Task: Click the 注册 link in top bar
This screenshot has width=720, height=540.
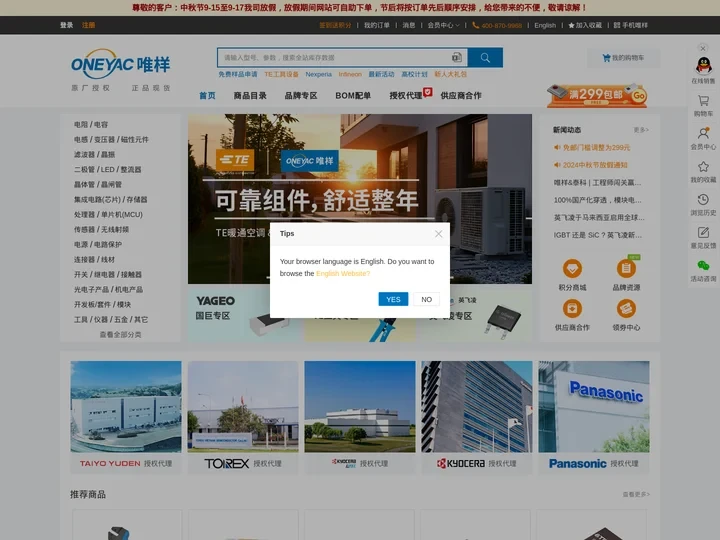Action: (x=89, y=25)
